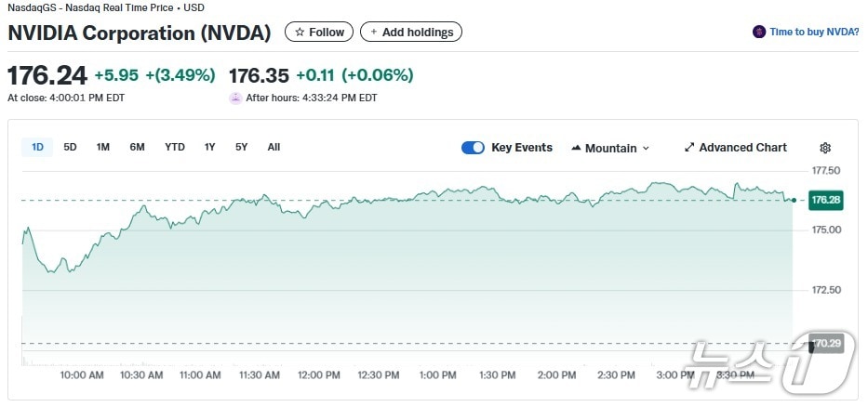This screenshot has width=868, height=407.
Task: Click the plus icon in Add holdings
Action: coord(374,32)
